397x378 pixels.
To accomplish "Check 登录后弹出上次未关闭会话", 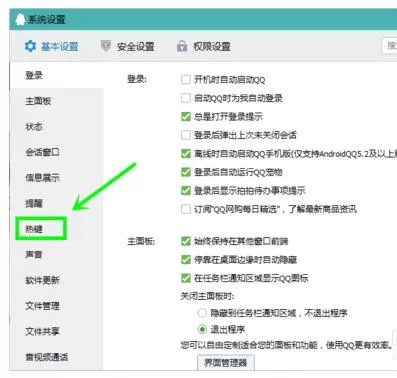I will point(185,135).
